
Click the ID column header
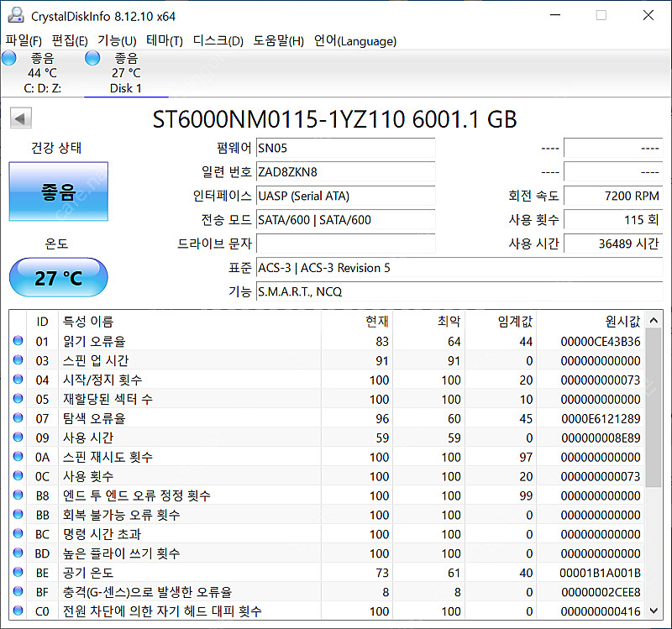(42, 322)
